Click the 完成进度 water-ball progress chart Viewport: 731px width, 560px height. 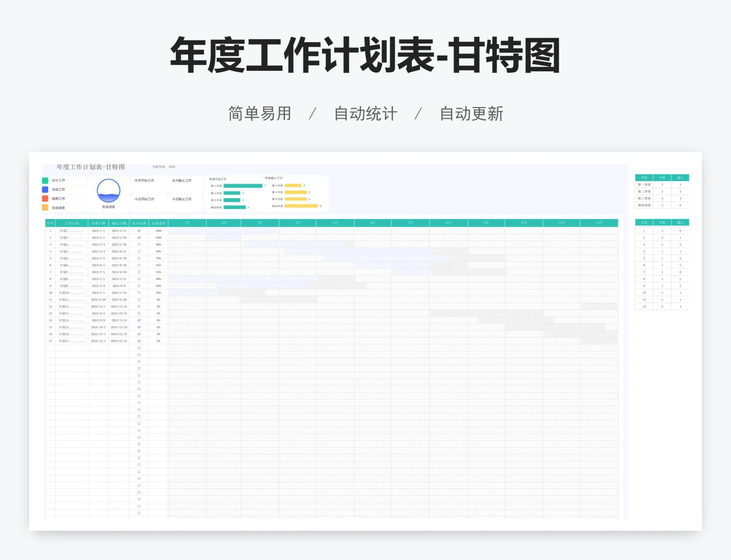(109, 190)
